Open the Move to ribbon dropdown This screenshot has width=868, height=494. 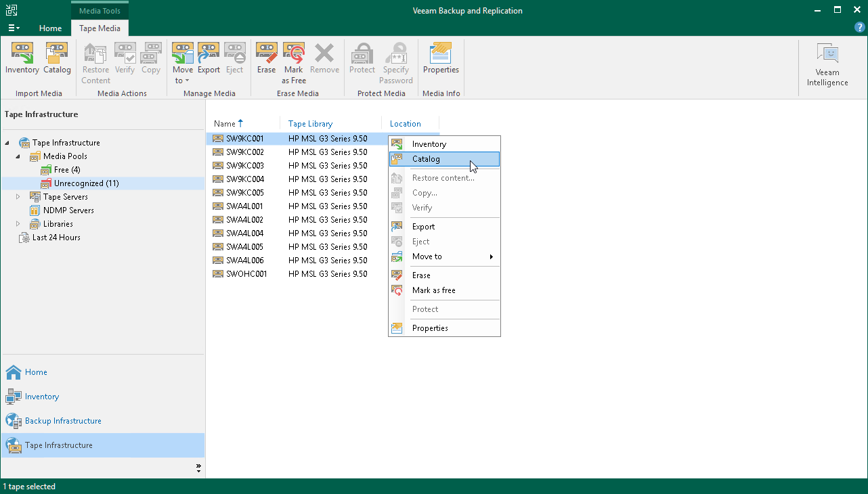[182, 65]
